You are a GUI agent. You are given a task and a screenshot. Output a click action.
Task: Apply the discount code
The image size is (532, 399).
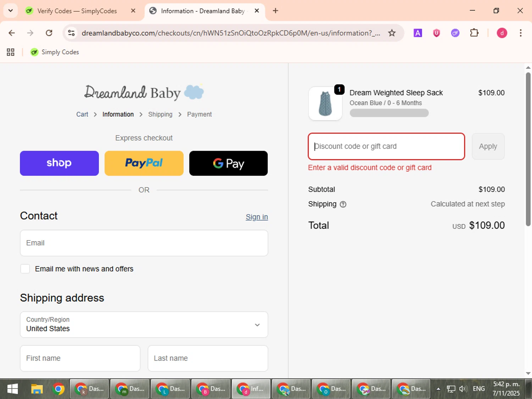coord(488,146)
